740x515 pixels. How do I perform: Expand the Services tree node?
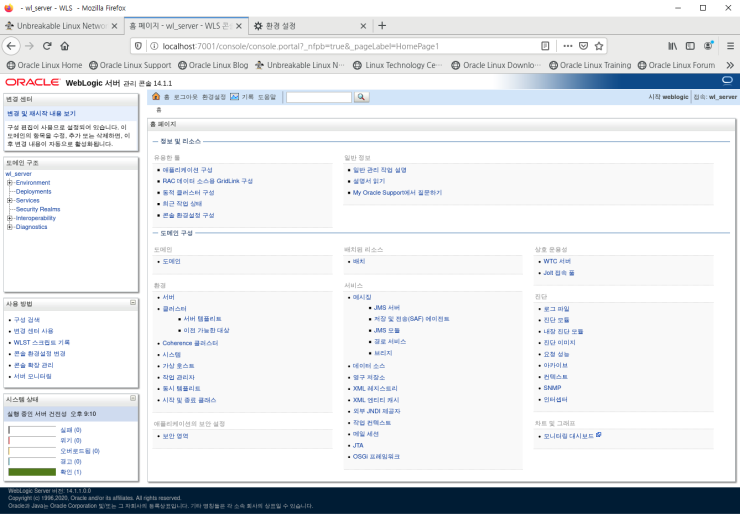9,201
